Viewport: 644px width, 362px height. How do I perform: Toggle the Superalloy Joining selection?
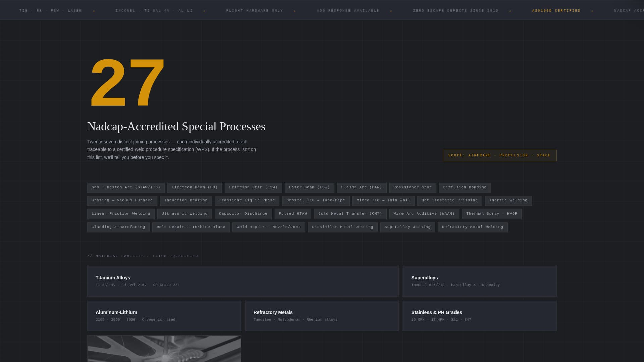[407, 227]
